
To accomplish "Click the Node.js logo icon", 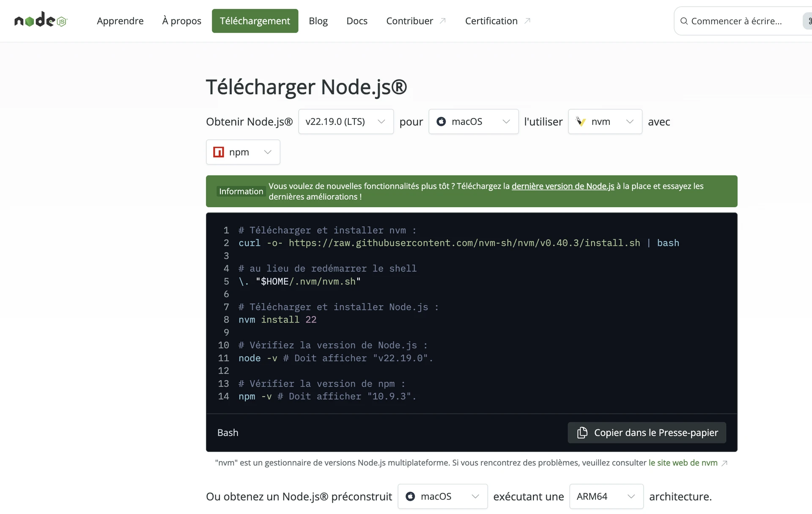I will click(x=41, y=20).
